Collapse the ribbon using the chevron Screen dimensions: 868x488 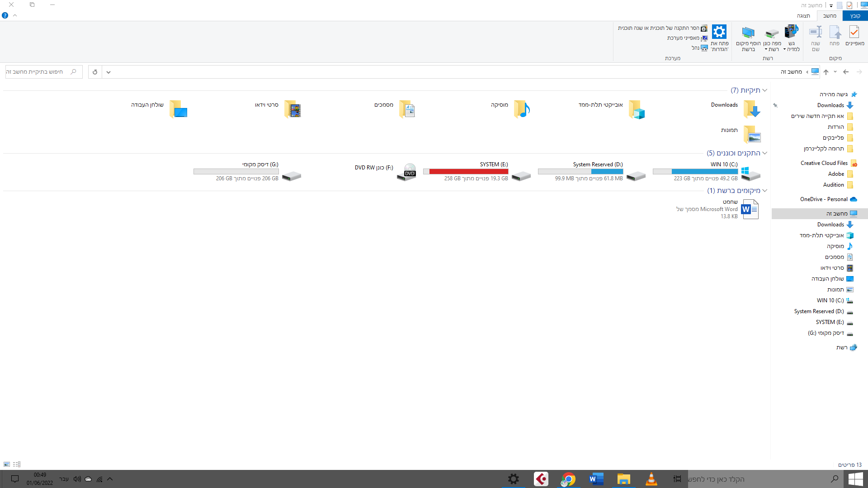point(15,15)
